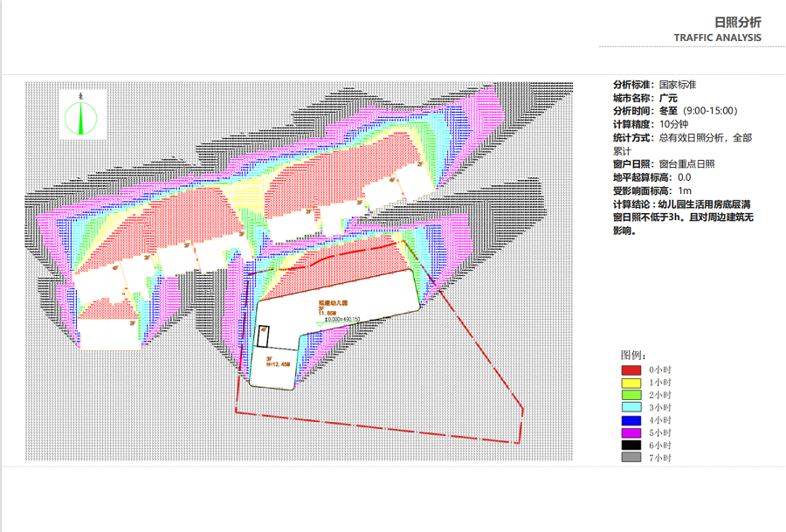The height and width of the screenshot is (532, 786).
Task: Click the 日照分析 page title
Action: (x=737, y=22)
